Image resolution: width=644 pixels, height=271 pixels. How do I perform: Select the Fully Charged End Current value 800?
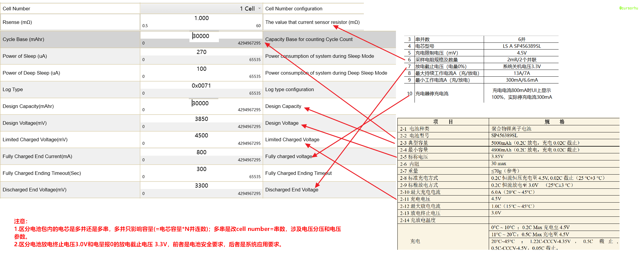202,152
